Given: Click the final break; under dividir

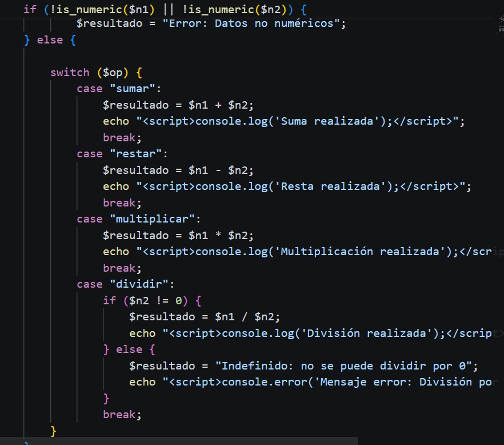Looking at the screenshot, I should pos(122,415).
